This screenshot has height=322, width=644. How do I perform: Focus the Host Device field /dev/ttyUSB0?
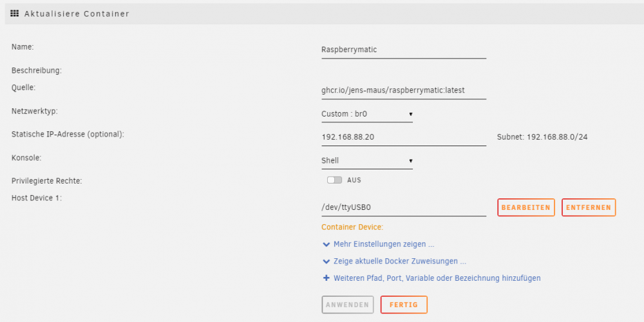(404, 208)
